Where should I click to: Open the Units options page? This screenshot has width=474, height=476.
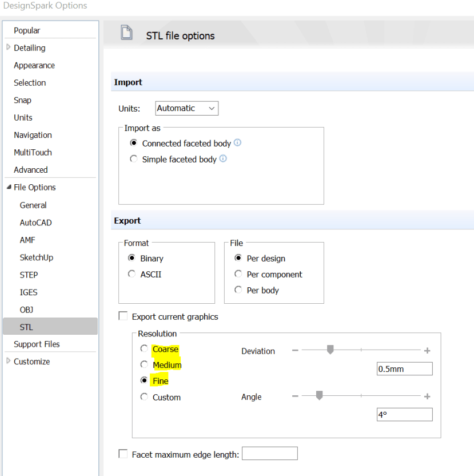click(x=23, y=117)
